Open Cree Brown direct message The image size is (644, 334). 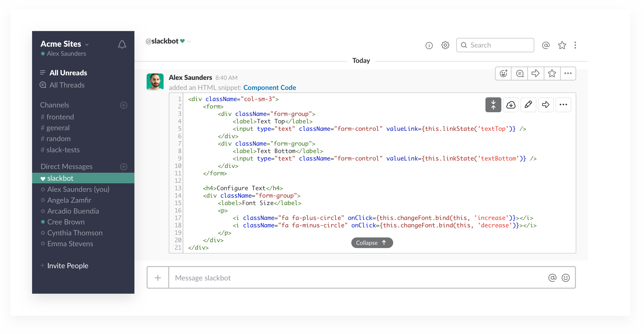(66, 222)
